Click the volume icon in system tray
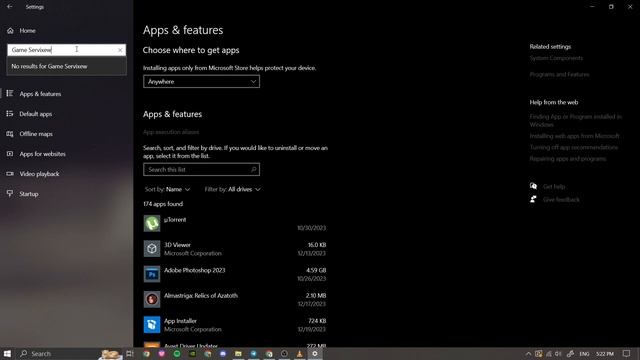This screenshot has width=640, height=360. [x=558, y=353]
